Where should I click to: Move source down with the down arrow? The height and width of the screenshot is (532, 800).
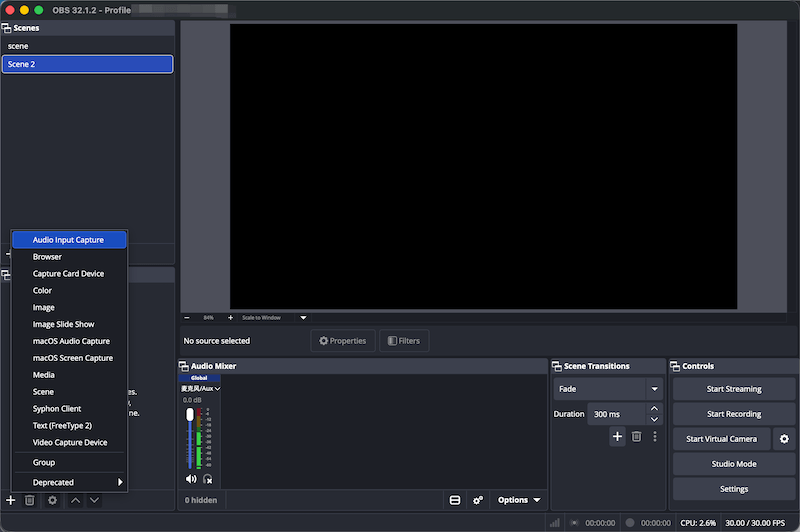[x=94, y=500]
